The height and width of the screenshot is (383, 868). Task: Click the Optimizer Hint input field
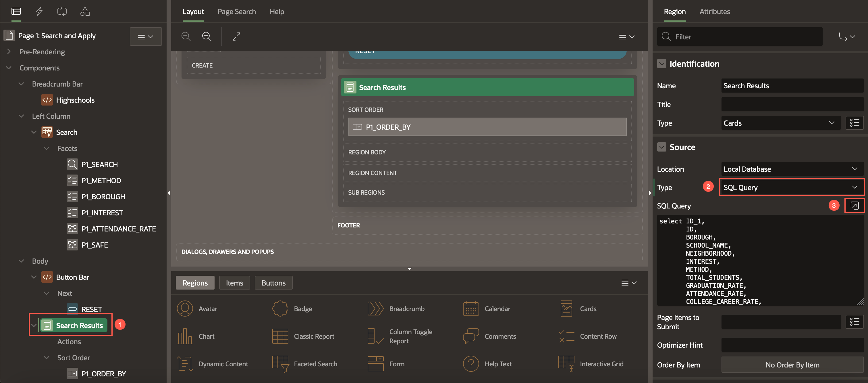tap(792, 345)
